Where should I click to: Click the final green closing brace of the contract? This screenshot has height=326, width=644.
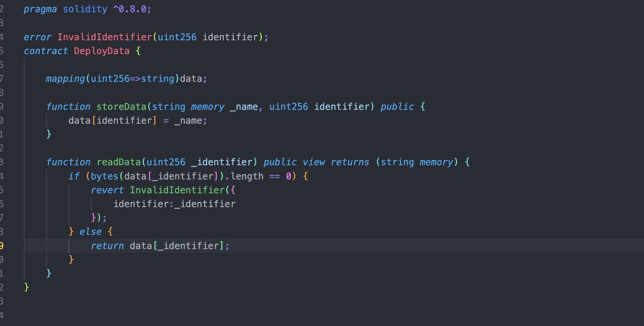click(x=26, y=287)
